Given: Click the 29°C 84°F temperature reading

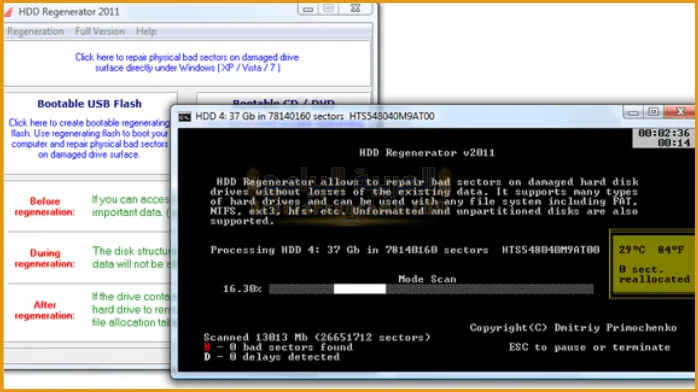Looking at the screenshot, I should (651, 250).
